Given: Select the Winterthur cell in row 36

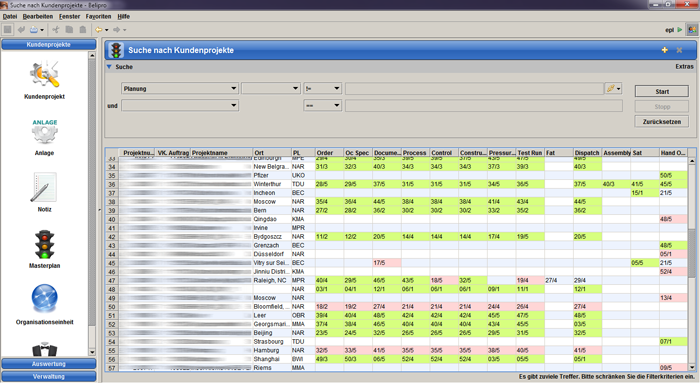Looking at the screenshot, I should pos(271,184).
